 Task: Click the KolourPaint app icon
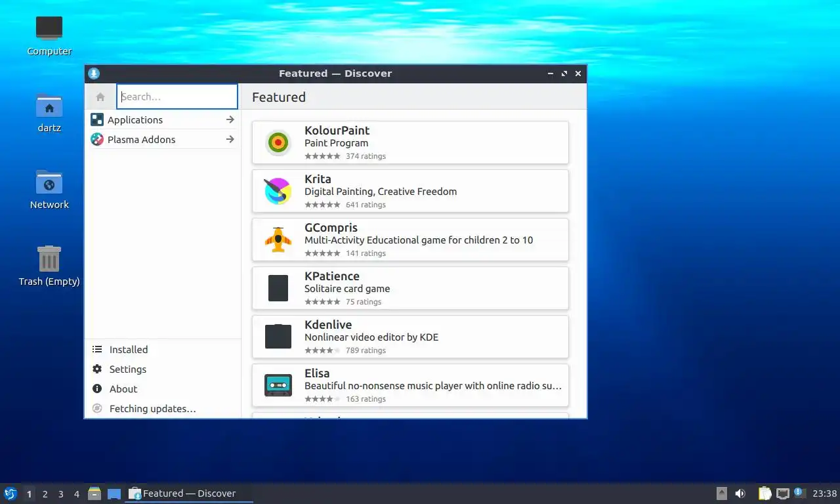[278, 142]
